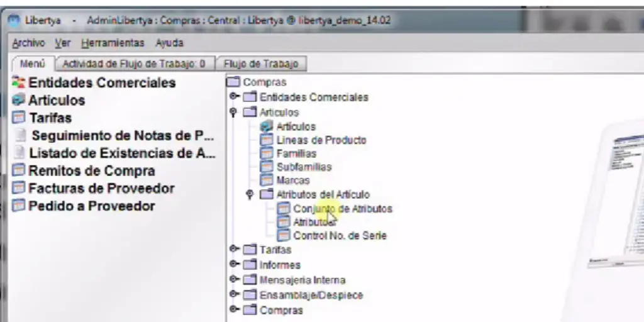Click the Libertya application icon in title bar
Screen dimensions: 644x322
[x=14, y=20]
